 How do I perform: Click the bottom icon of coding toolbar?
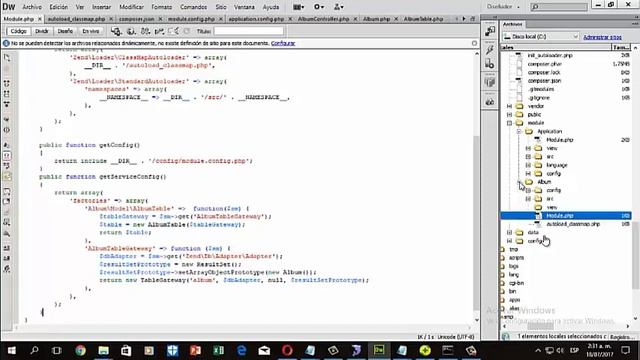point(7,269)
